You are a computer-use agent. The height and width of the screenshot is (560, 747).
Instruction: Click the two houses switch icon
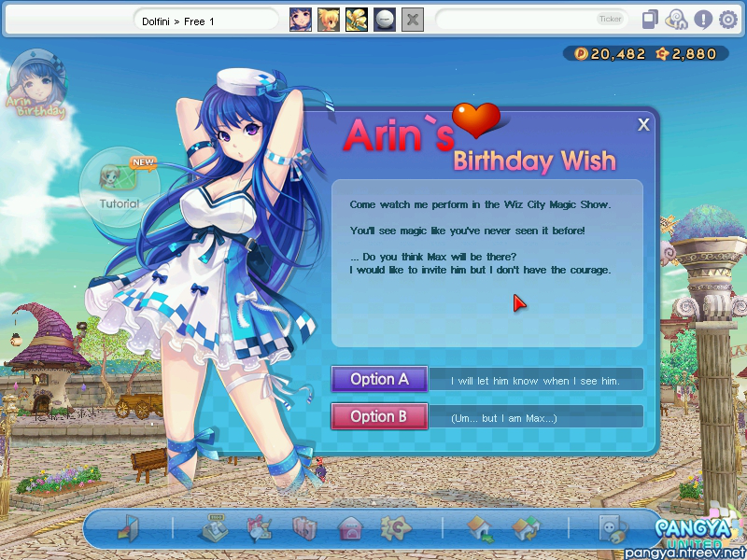click(x=526, y=529)
